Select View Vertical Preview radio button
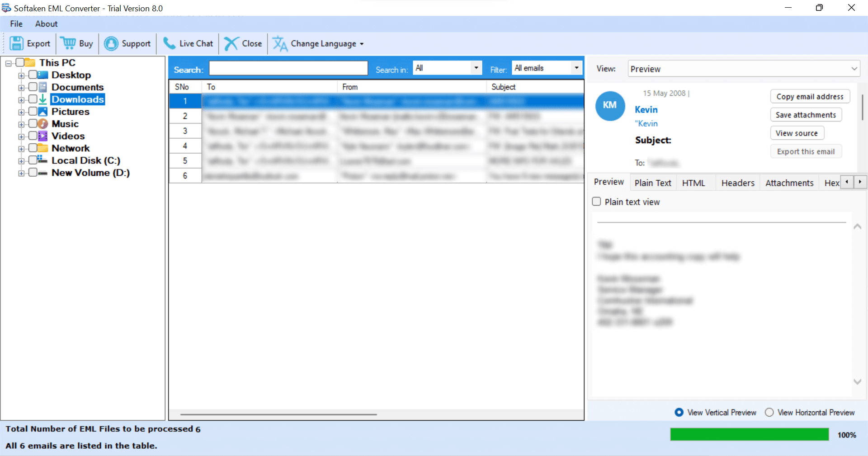The image size is (868, 456). 679,412
